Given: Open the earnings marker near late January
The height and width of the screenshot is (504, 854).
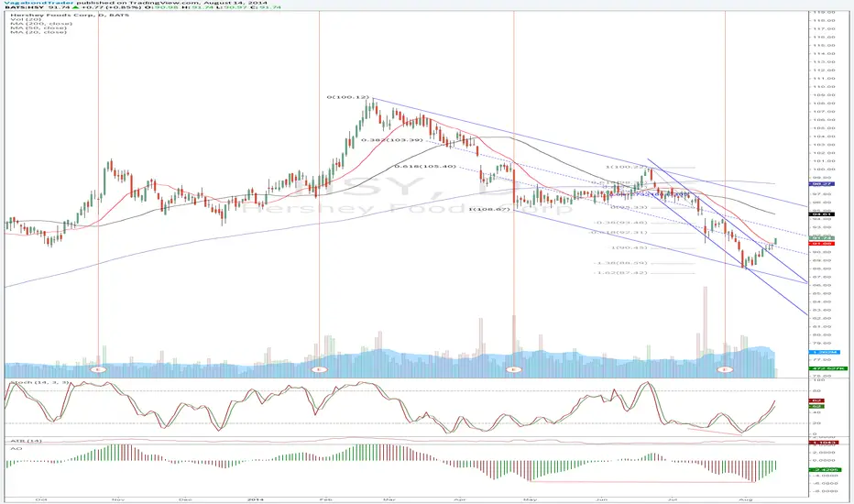Looking at the screenshot, I should pyautogui.click(x=320, y=369).
